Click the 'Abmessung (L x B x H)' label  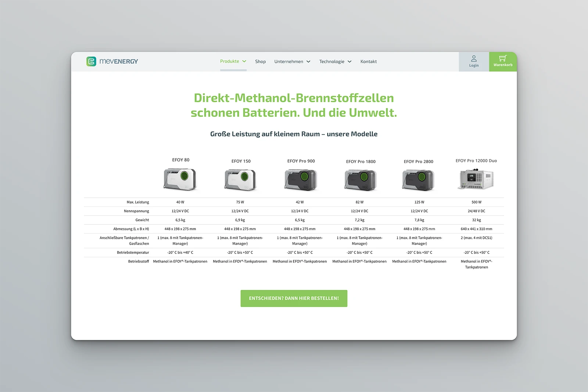pyautogui.click(x=131, y=229)
